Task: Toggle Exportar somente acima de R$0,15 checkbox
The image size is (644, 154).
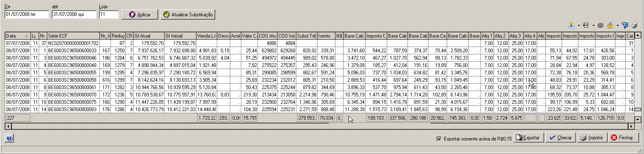Action: (439, 139)
